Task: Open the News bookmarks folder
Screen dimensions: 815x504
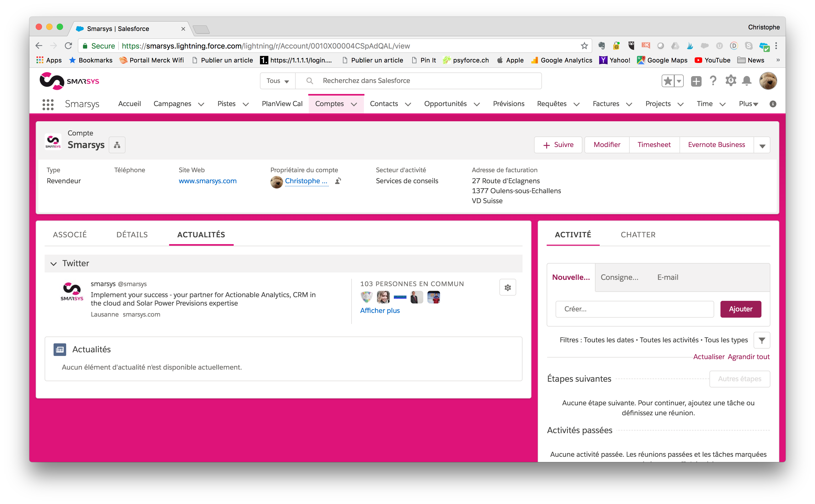Action: tap(751, 60)
